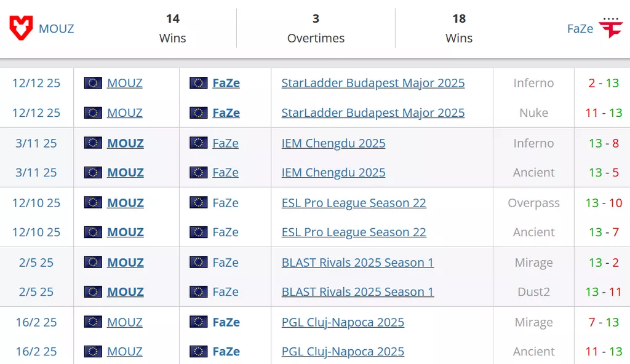Click EU flag beside FaZe in Nuke row
Screen dimensions: 630x364
point(198,113)
